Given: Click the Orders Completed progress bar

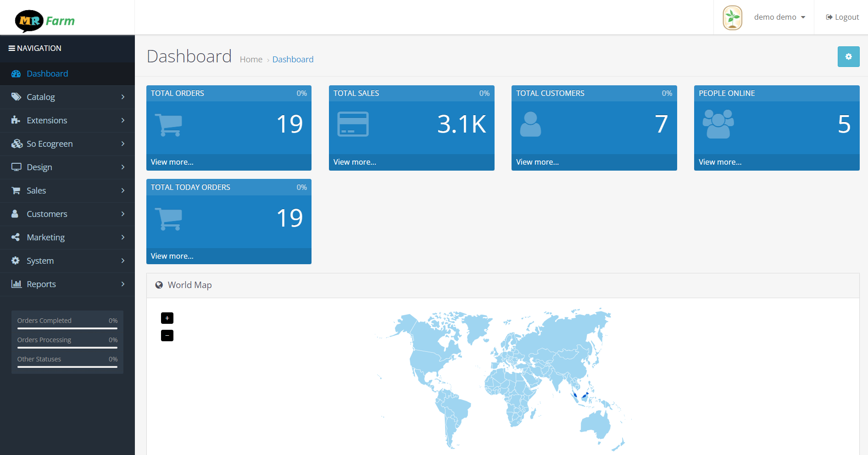Looking at the screenshot, I should pos(67,328).
